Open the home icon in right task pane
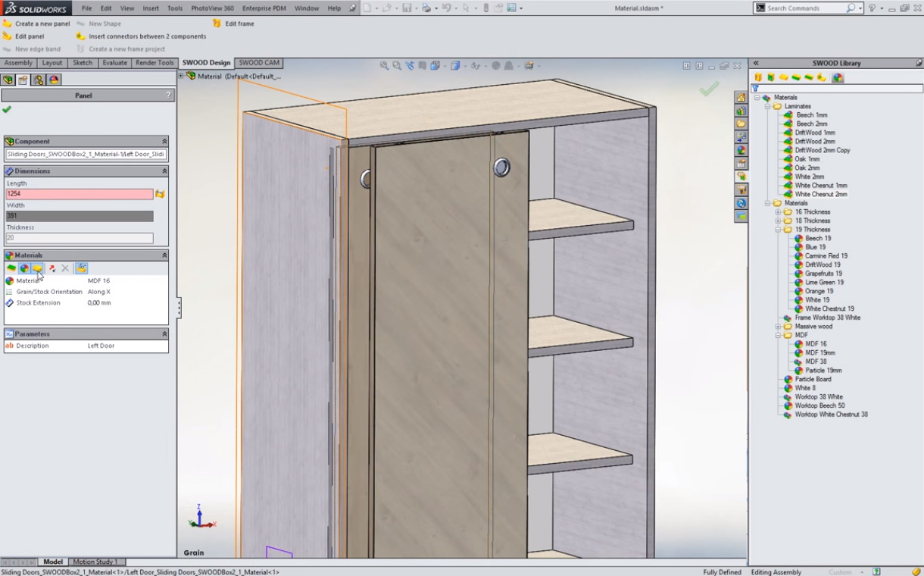Viewport: 924px width, 576px height. tap(741, 98)
